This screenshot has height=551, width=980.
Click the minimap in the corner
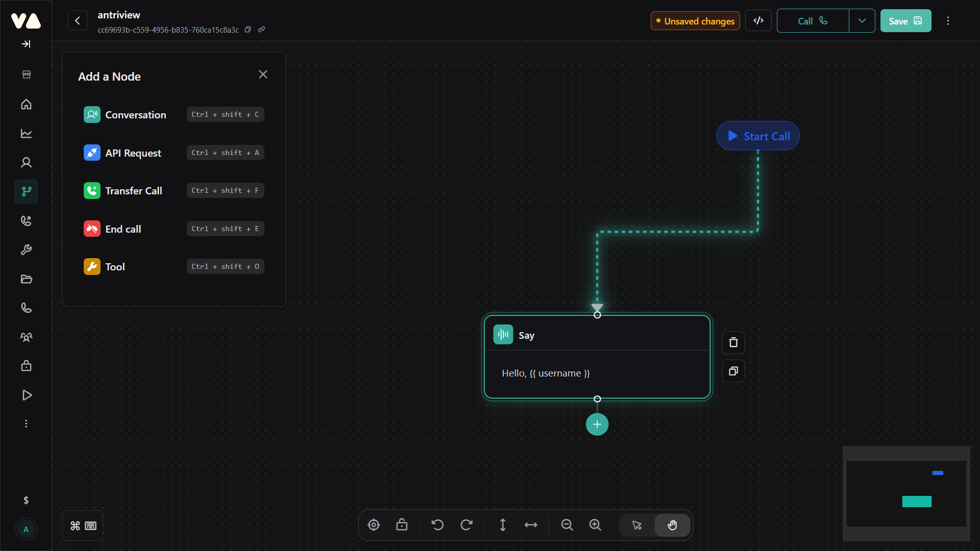[906, 493]
